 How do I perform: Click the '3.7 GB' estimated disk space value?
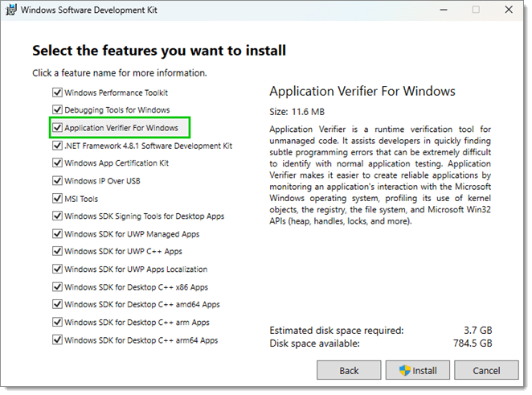point(477,330)
